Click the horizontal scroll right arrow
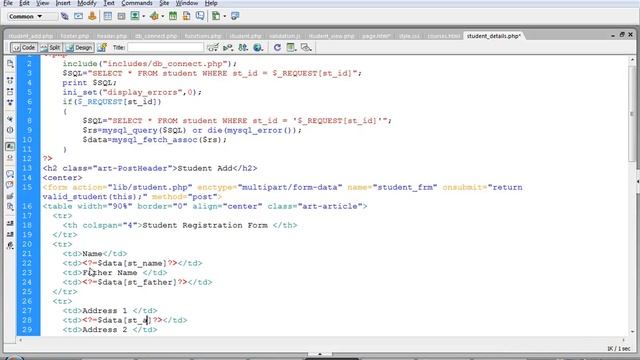 pyautogui.click(x=623, y=340)
